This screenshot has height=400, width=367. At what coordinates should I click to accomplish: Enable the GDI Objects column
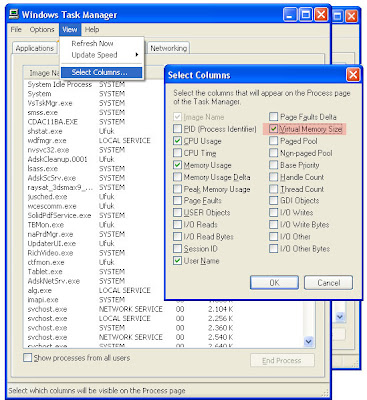273,200
